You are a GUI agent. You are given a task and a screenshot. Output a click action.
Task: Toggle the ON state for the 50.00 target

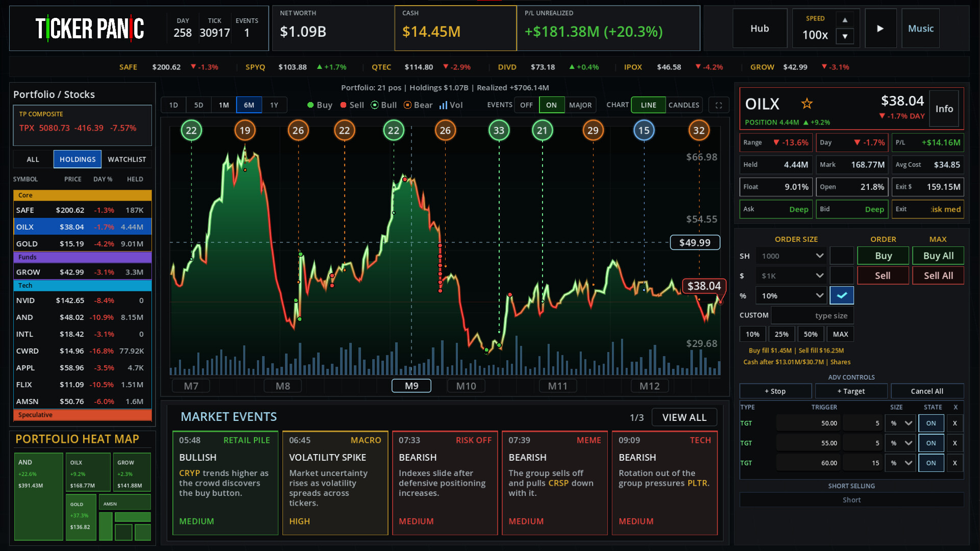point(931,423)
